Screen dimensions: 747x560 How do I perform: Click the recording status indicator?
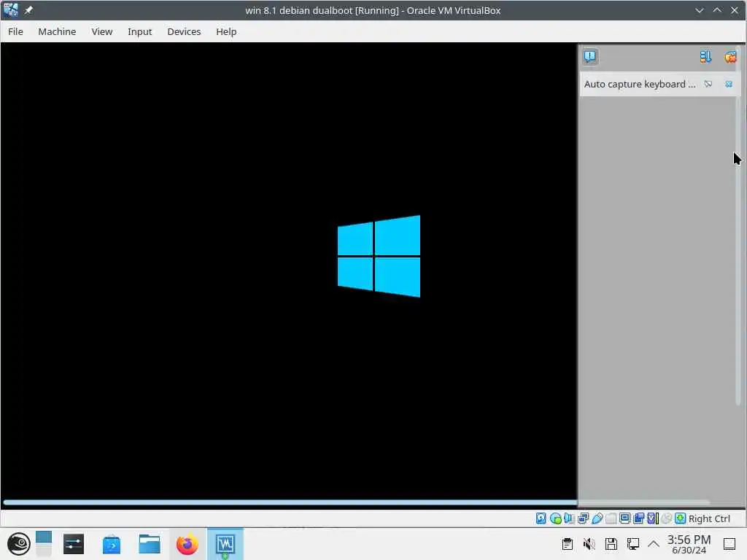[x=638, y=518]
